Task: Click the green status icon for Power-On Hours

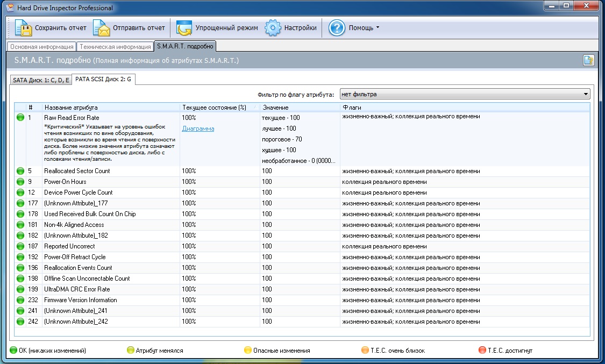Action: [x=20, y=182]
